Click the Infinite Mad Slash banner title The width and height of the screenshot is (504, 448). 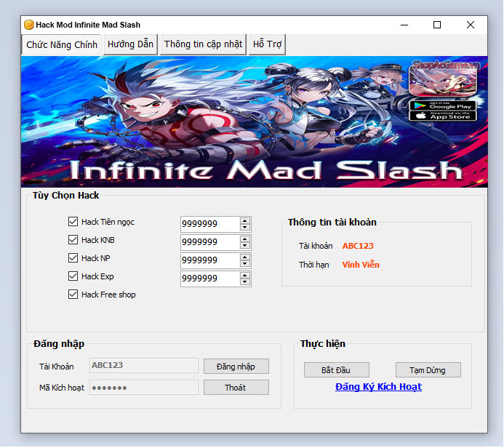click(266, 170)
